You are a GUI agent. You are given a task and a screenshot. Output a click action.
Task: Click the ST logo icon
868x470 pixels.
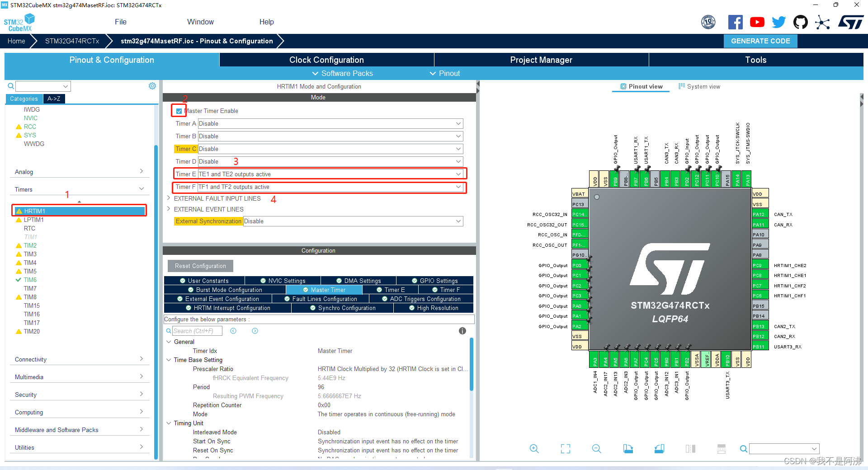pos(851,22)
